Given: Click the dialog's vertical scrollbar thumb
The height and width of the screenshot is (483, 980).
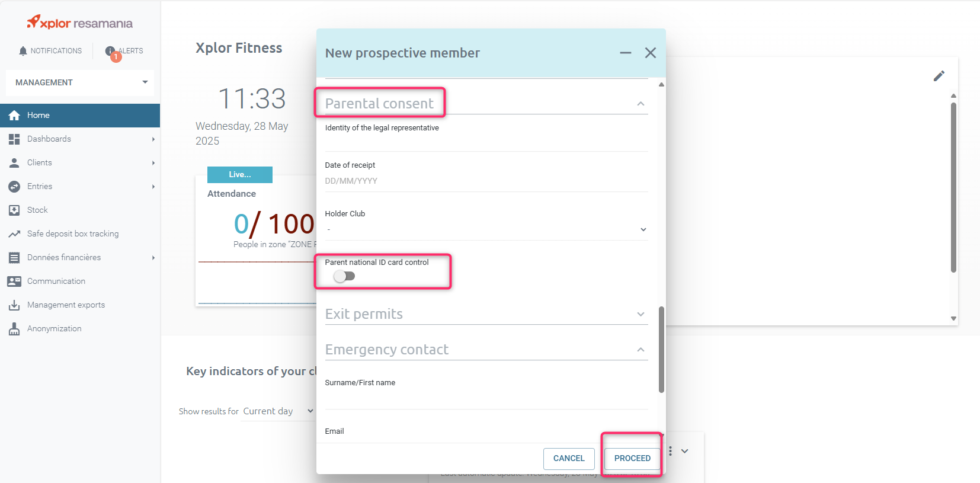Looking at the screenshot, I should 661,350.
